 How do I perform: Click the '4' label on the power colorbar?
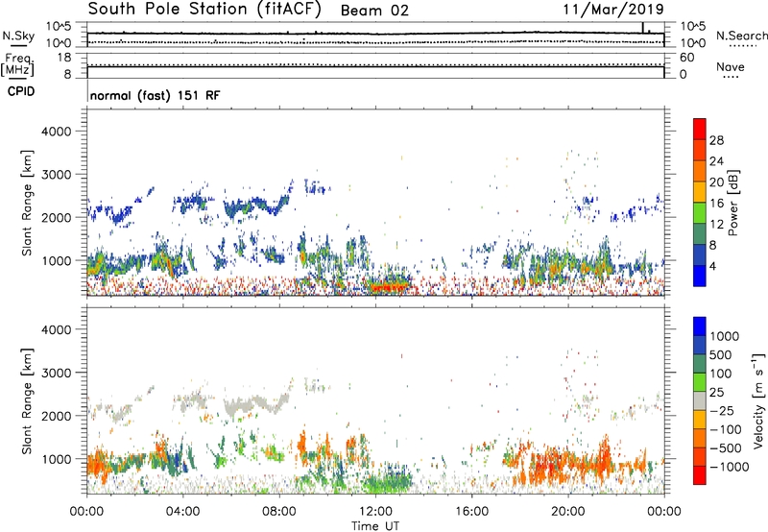713,266
